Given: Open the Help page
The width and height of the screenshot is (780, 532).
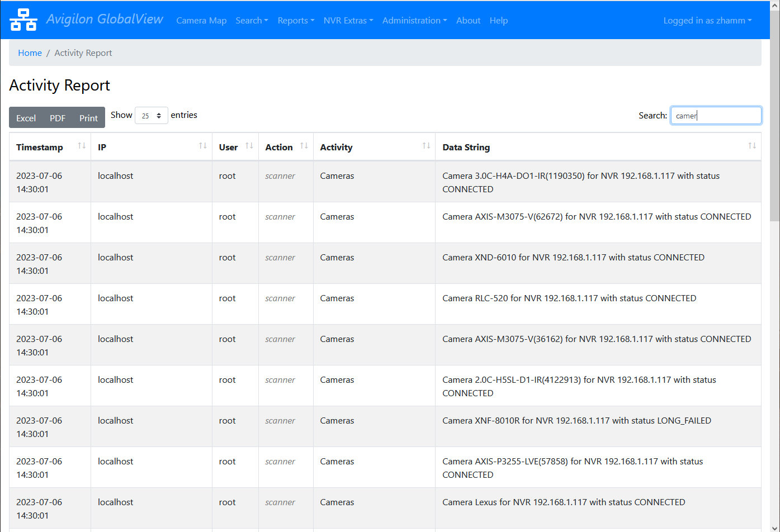Looking at the screenshot, I should coord(499,20).
